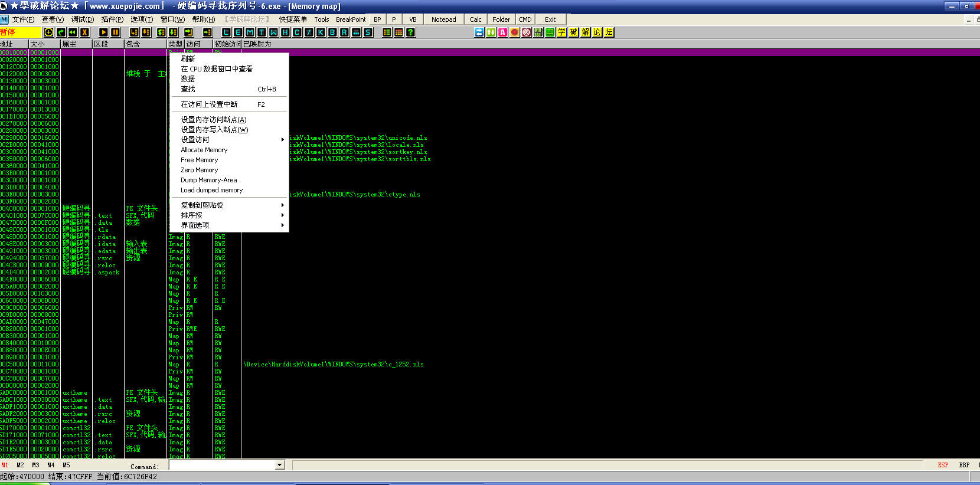The height and width of the screenshot is (485, 980).
Task: Click the yellow 坛 toolbar button
Action: pyautogui.click(x=609, y=32)
